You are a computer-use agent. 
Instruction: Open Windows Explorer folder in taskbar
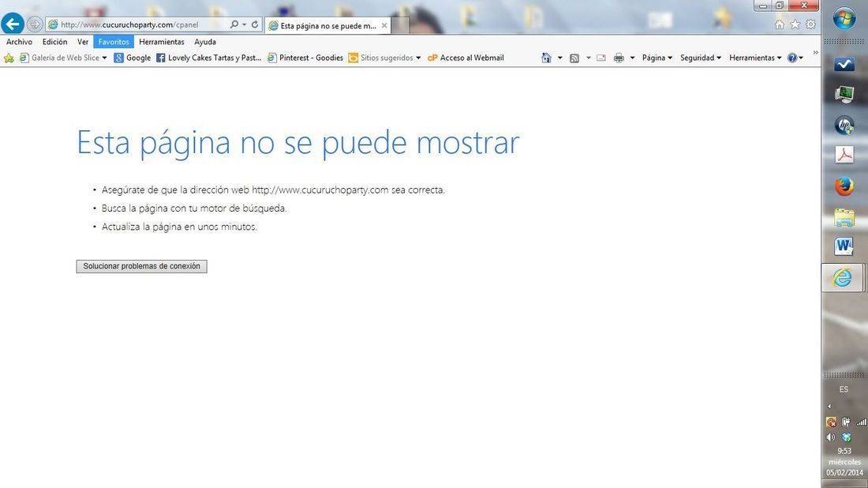tap(844, 217)
